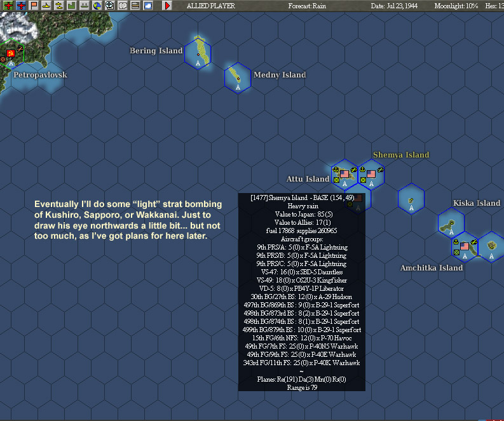Click the 49th FG/9th FS P-40E Warhawk line
Screen dimensions: 504x421
pos(301,354)
